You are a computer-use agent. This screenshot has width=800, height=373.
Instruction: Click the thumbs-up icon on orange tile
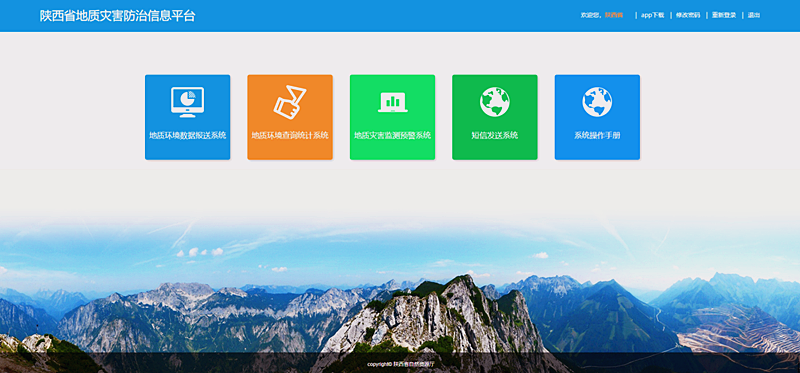click(x=290, y=102)
